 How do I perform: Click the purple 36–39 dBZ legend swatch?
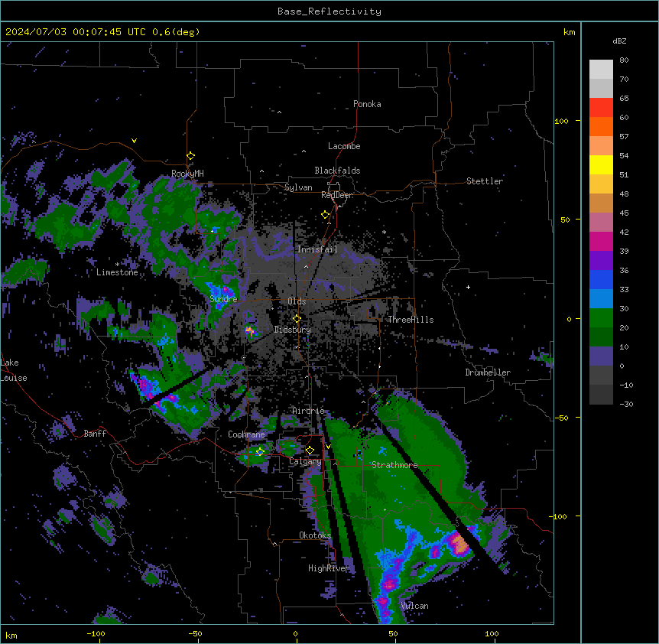(x=601, y=261)
